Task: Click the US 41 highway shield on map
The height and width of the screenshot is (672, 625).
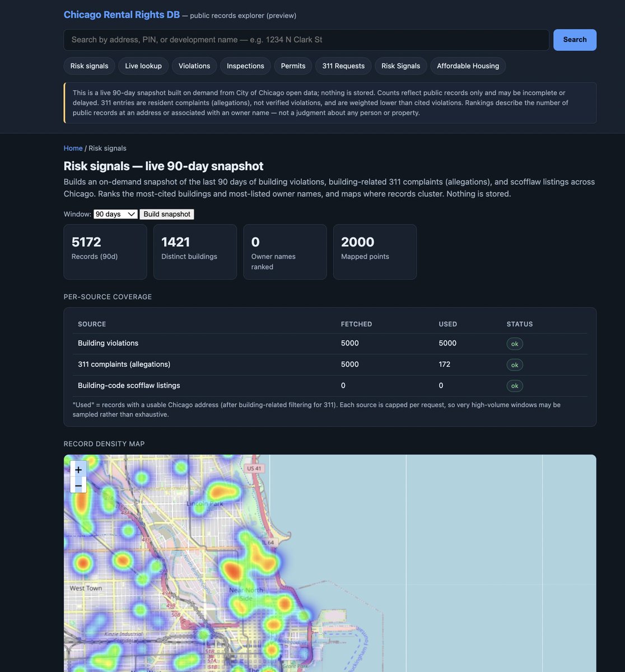Action: click(254, 468)
